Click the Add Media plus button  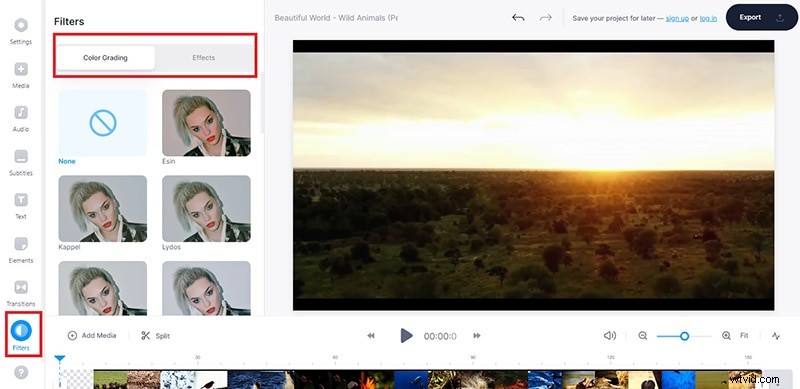click(92, 335)
